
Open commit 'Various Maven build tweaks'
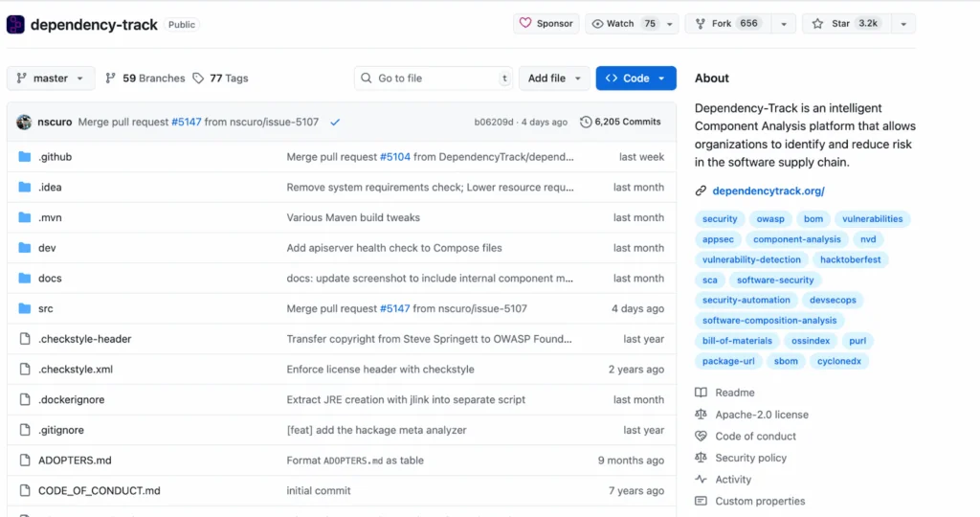[353, 217]
